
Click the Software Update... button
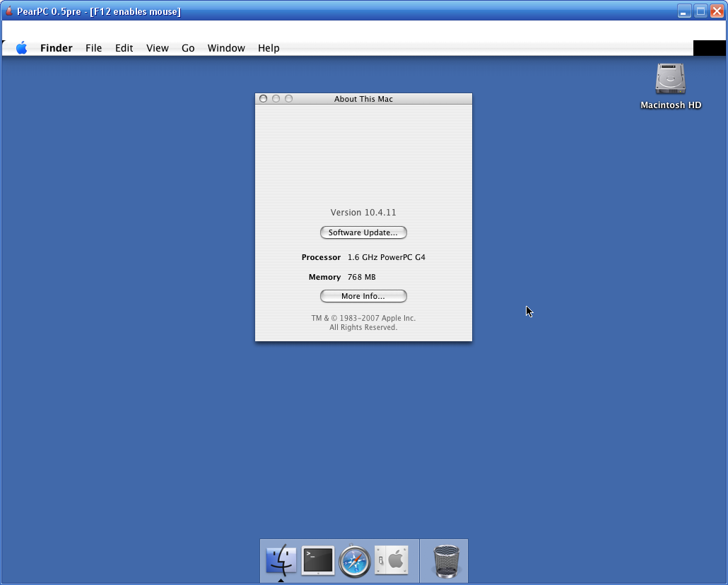click(x=363, y=232)
